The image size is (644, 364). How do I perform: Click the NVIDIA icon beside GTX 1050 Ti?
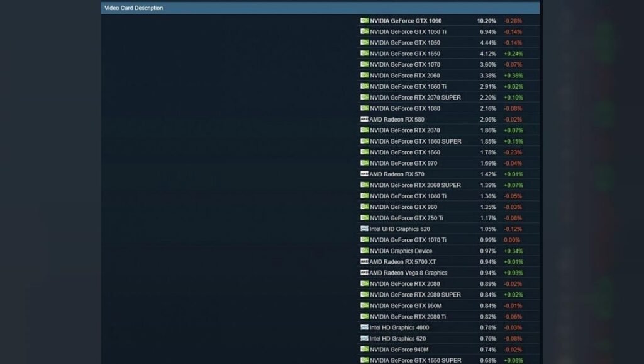364,31
